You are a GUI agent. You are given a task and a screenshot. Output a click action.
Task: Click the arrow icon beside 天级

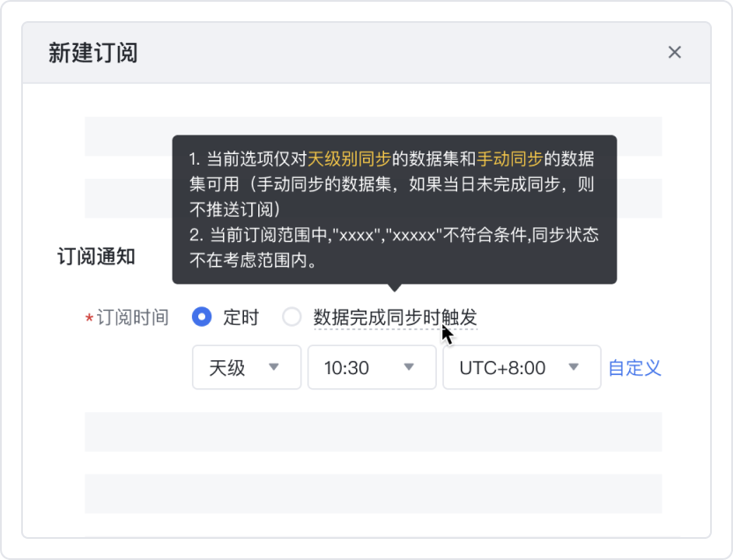[x=273, y=367]
